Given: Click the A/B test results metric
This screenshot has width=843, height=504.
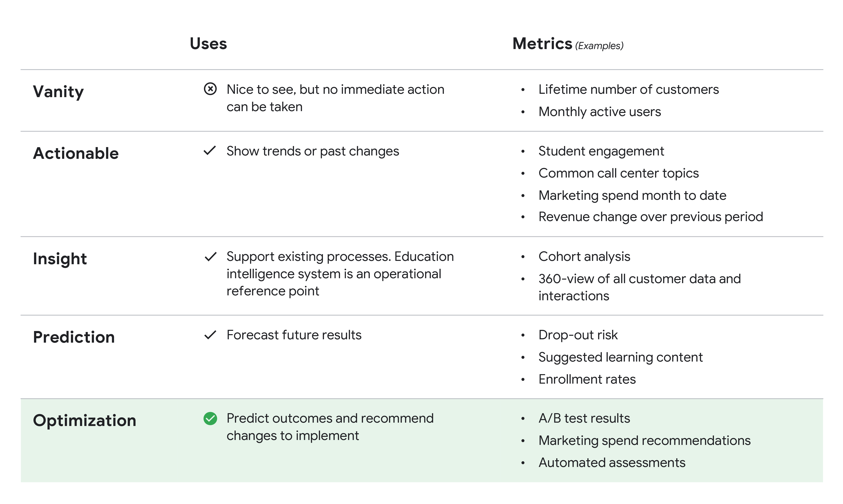Looking at the screenshot, I should tap(584, 418).
